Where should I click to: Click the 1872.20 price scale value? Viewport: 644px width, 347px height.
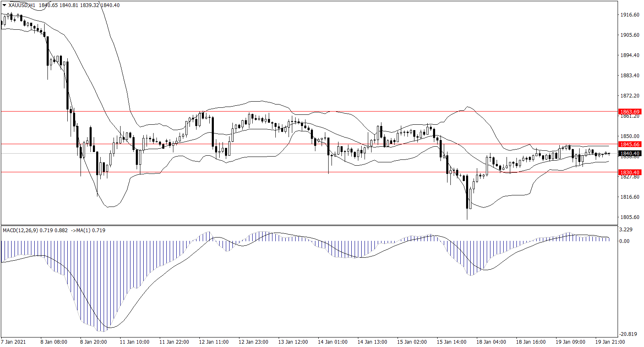[630, 96]
